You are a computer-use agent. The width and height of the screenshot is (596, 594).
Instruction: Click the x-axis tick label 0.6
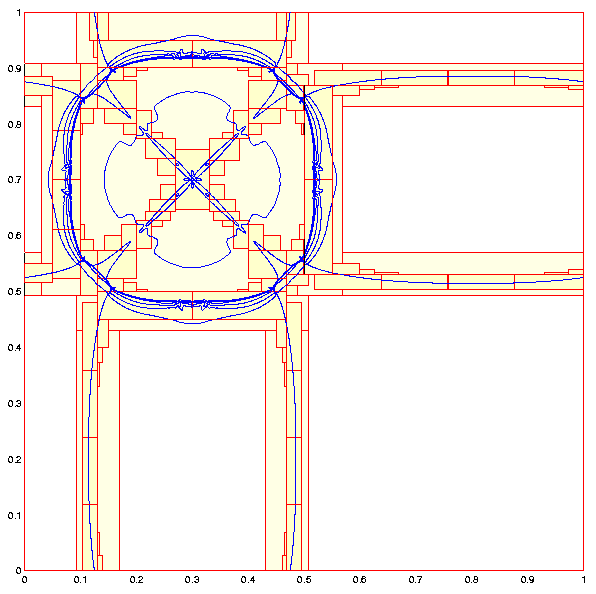[x=359, y=580]
